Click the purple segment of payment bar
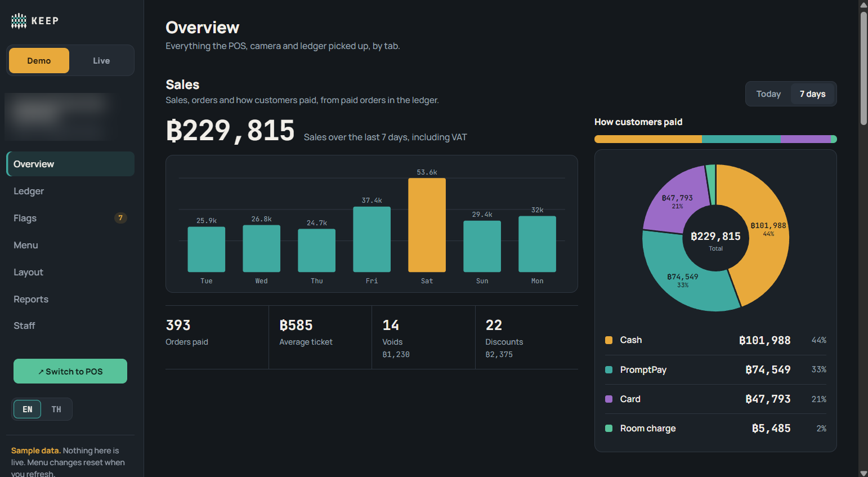The image size is (868, 477). click(806, 139)
